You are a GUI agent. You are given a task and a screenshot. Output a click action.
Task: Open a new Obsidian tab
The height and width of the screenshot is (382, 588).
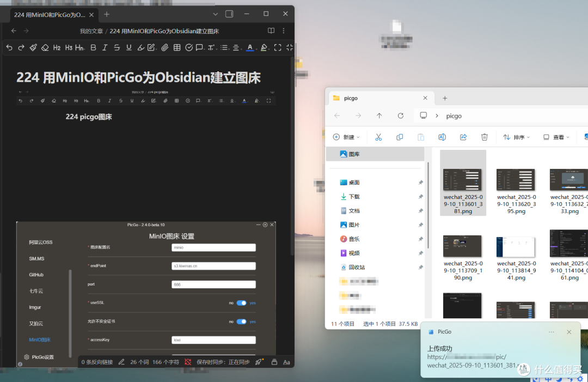pos(107,14)
